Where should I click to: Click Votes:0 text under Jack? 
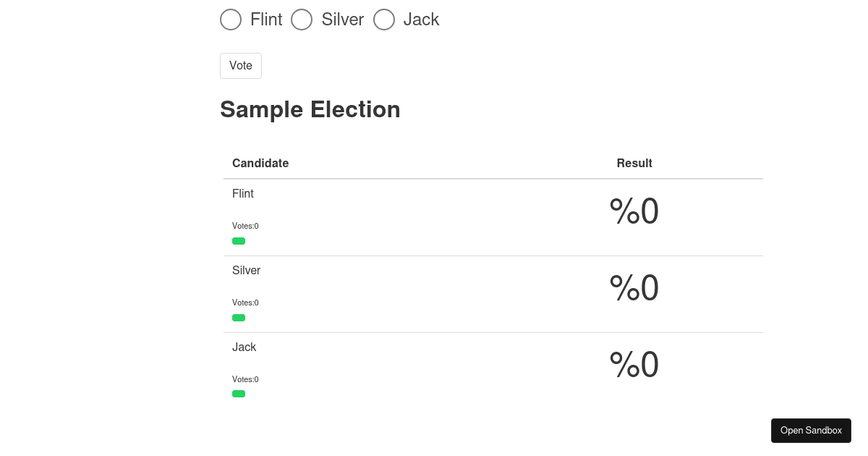pos(245,379)
